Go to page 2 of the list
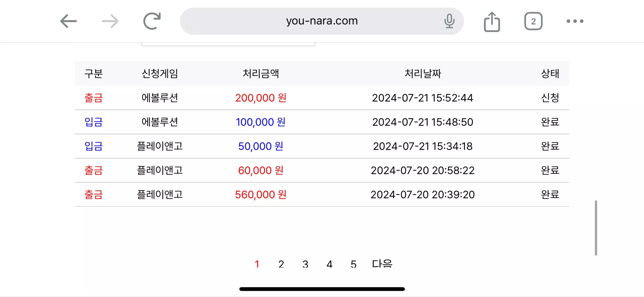Screen dimensions: 644x297 tap(281, 264)
